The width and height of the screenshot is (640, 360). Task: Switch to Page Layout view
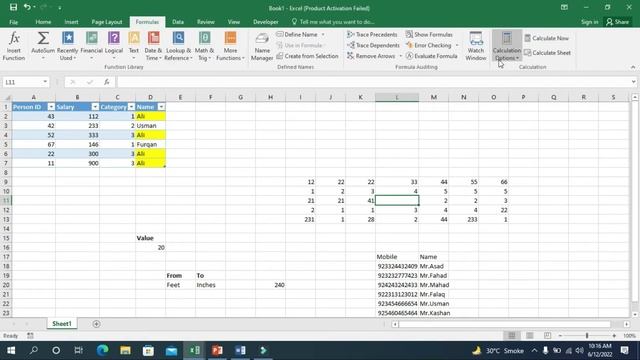[x=530, y=336]
